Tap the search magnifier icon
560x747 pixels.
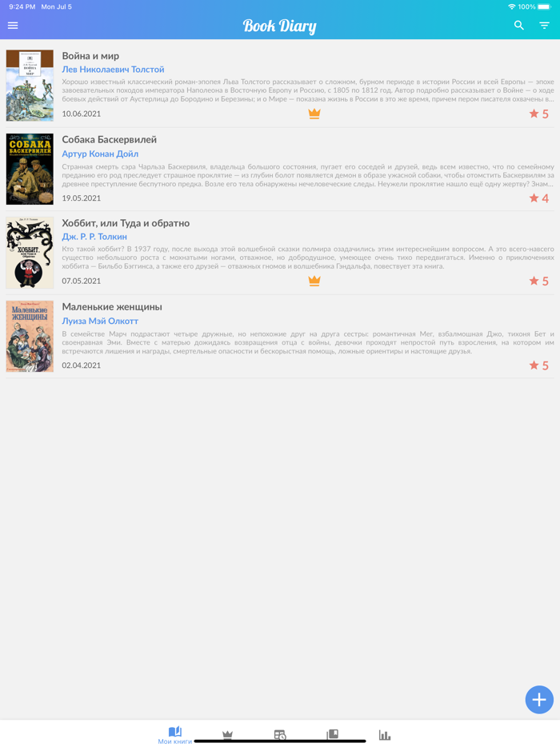coord(519,26)
